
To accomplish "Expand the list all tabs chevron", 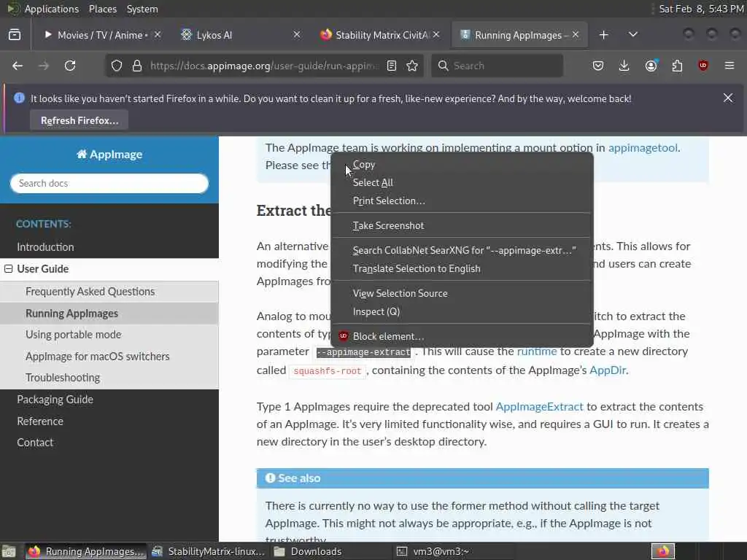I will 632,35.
